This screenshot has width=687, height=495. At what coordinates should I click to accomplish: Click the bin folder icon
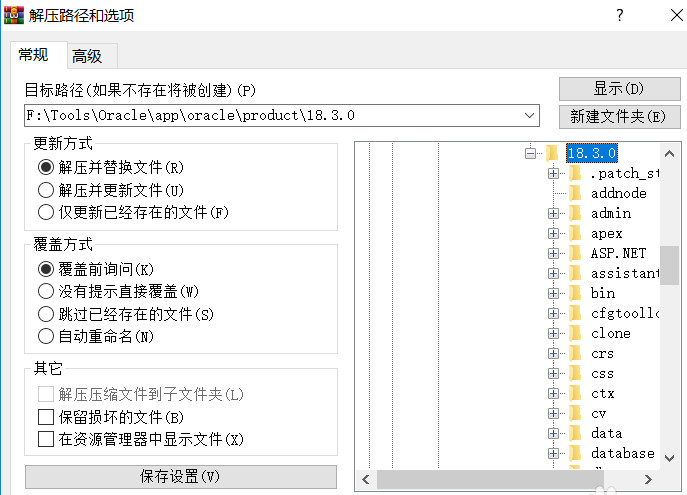[575, 293]
